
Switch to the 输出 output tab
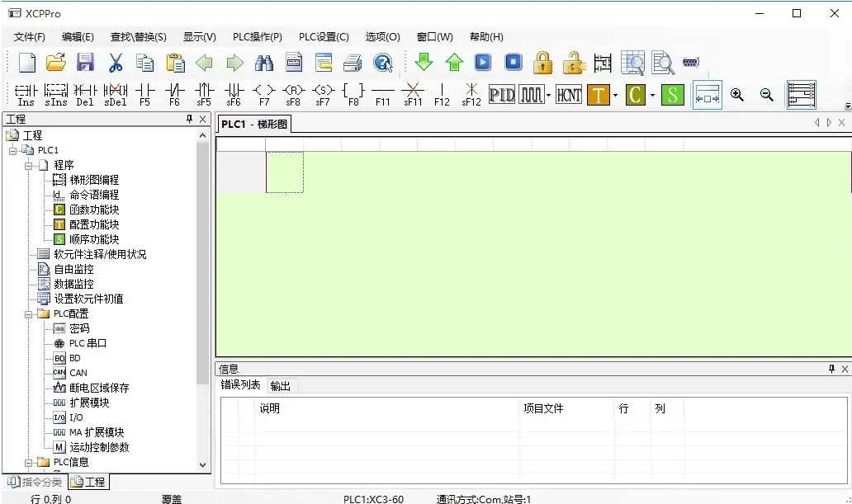(280, 384)
